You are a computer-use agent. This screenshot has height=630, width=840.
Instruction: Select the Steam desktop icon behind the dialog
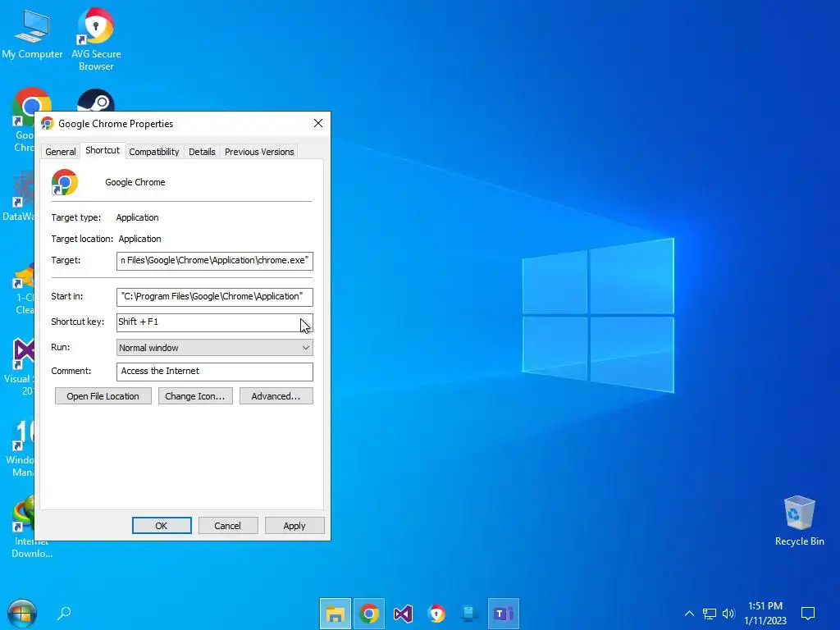[x=96, y=100]
